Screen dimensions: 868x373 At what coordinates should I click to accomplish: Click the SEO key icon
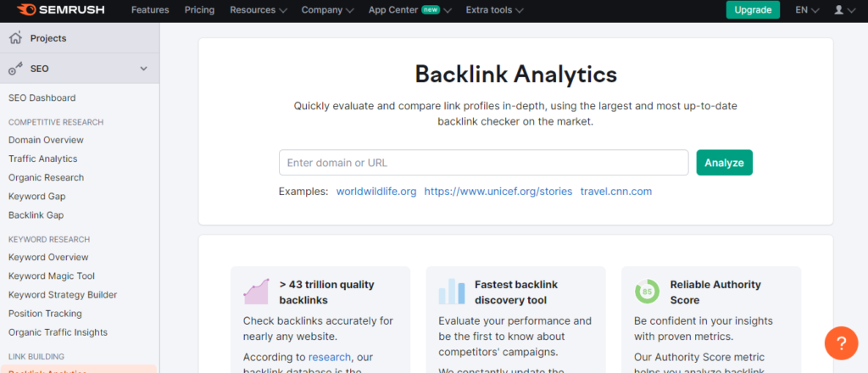click(x=15, y=69)
